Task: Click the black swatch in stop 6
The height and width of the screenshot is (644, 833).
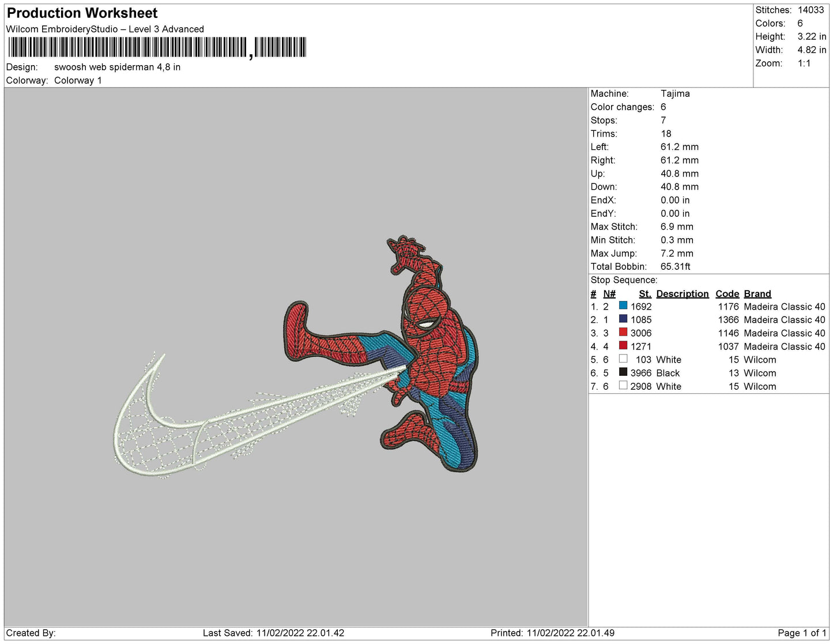Action: (x=623, y=372)
